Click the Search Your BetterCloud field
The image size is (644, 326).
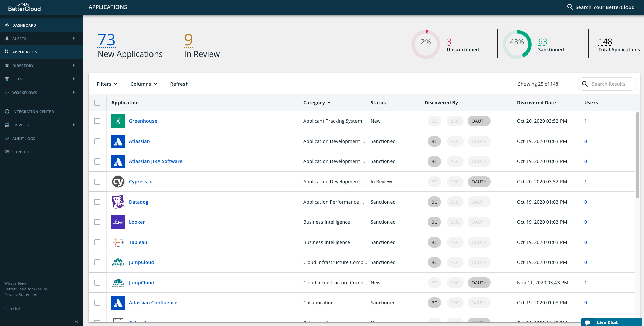[601, 7]
